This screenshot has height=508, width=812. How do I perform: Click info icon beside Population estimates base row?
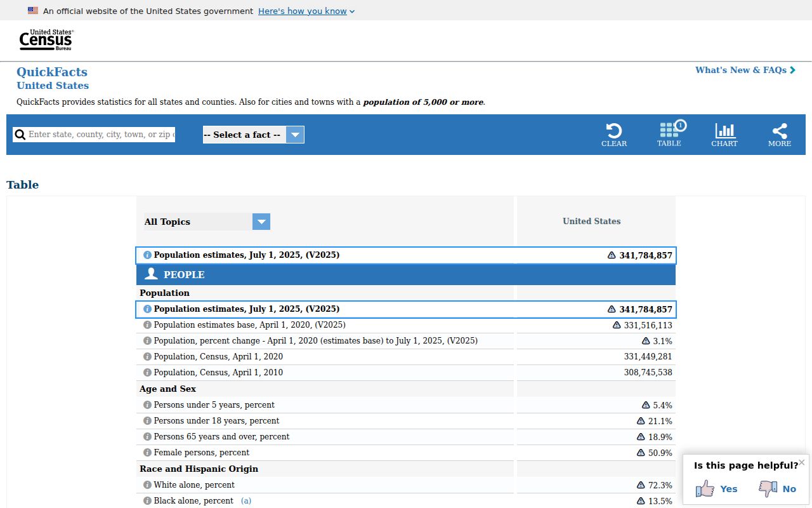(x=147, y=324)
